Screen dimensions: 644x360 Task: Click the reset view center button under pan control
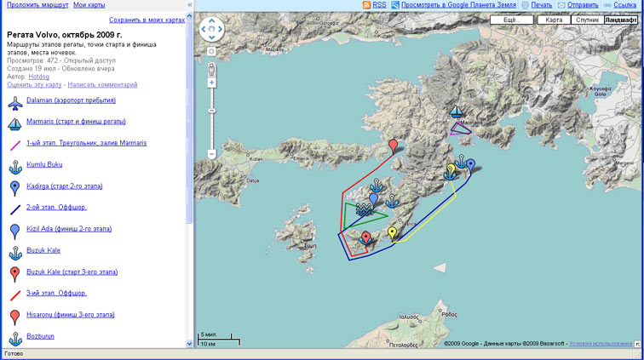[211, 51]
